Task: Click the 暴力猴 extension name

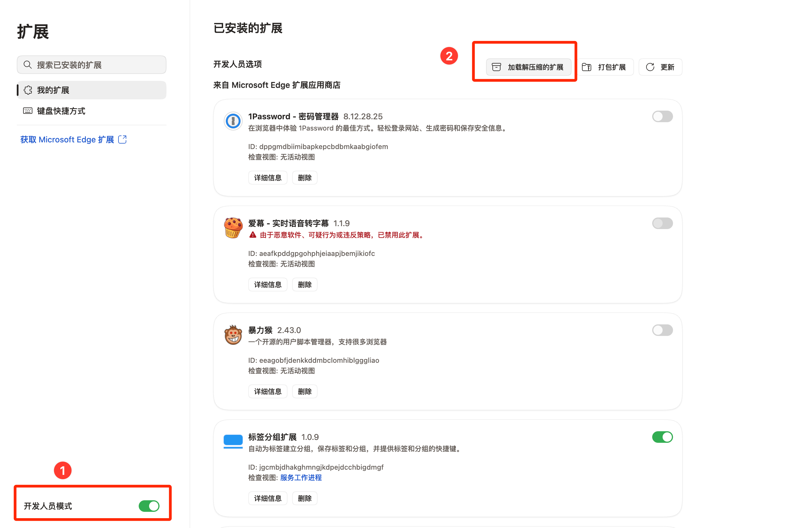Action: tap(260, 330)
